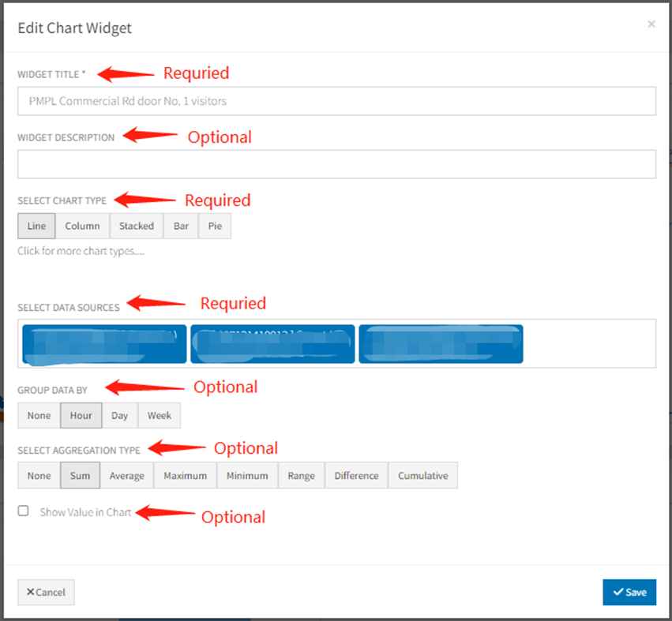Group data by Hour
672x621 pixels.
coord(81,415)
